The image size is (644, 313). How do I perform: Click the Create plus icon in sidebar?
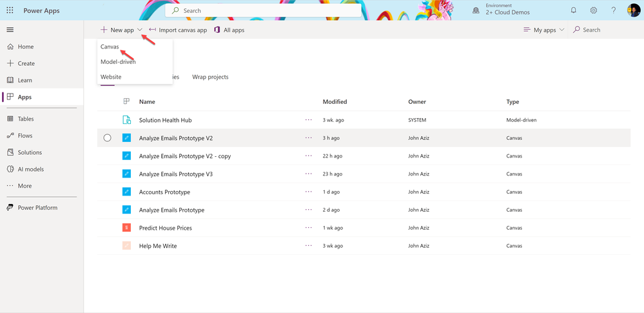11,63
